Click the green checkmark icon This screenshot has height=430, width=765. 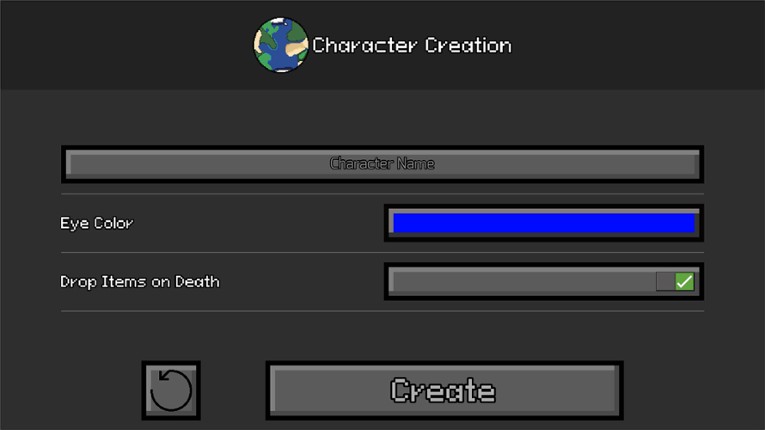pos(684,282)
